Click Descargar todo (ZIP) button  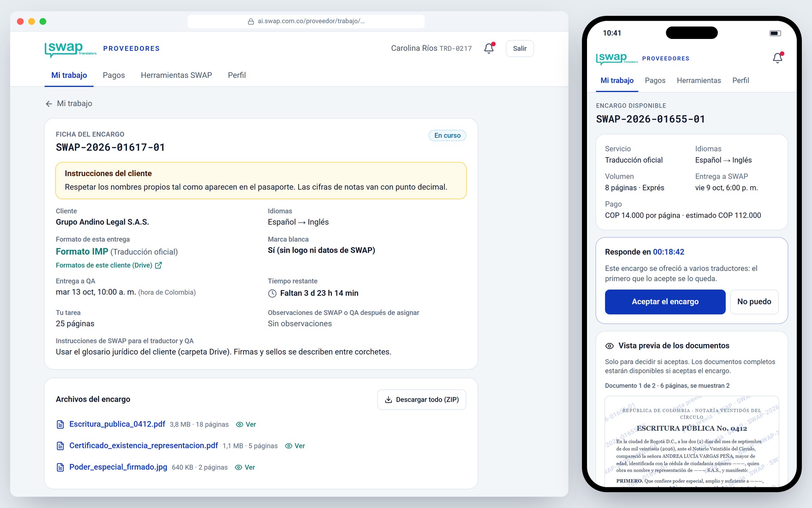pos(422,400)
